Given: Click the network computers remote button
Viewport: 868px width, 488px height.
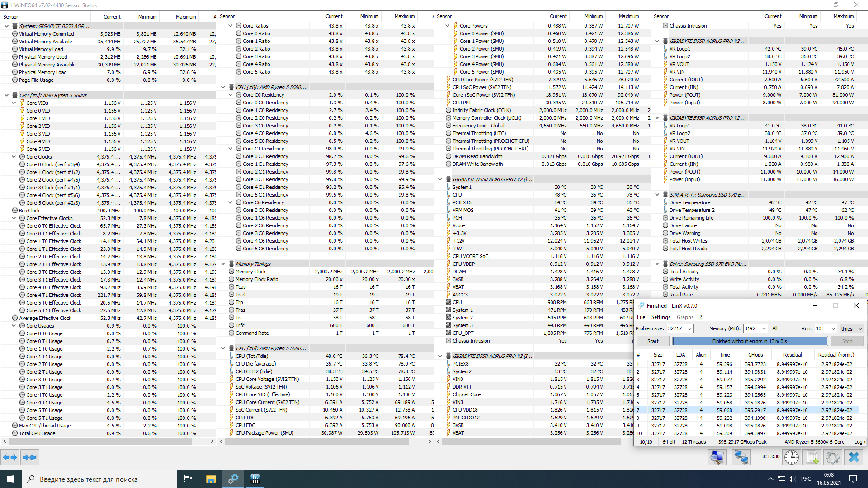Looking at the screenshot, I should 741,457.
